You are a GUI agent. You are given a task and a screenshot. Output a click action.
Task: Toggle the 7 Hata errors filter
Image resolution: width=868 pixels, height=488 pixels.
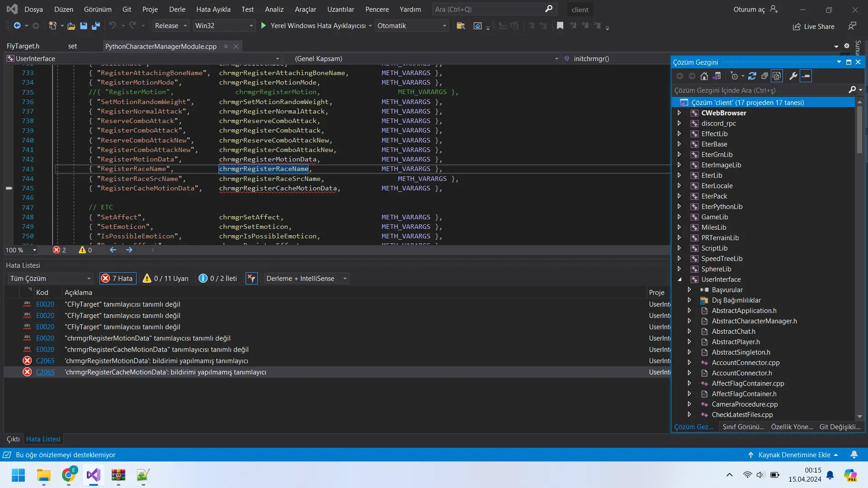118,279
